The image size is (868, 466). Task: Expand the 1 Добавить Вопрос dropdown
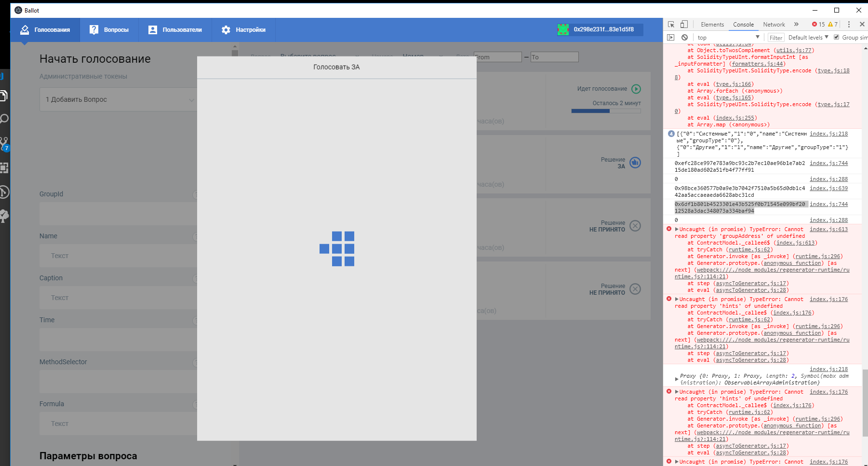tap(192, 99)
